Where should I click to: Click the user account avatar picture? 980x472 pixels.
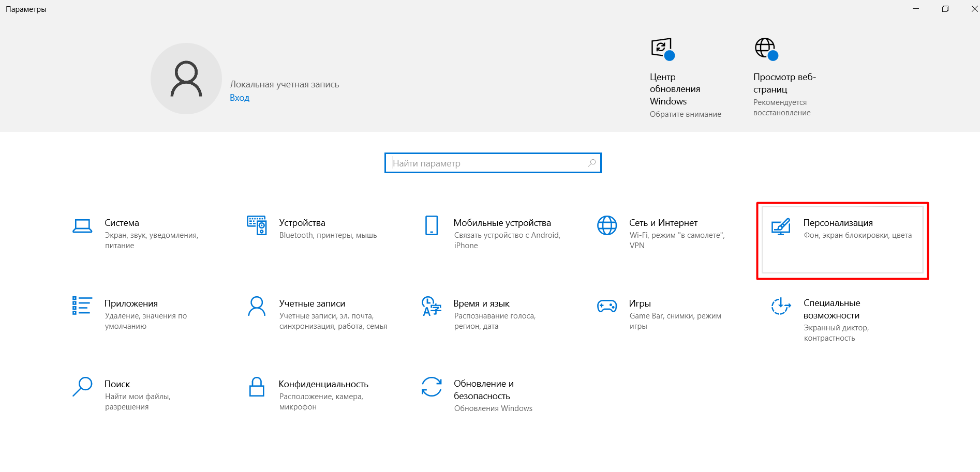point(186,79)
